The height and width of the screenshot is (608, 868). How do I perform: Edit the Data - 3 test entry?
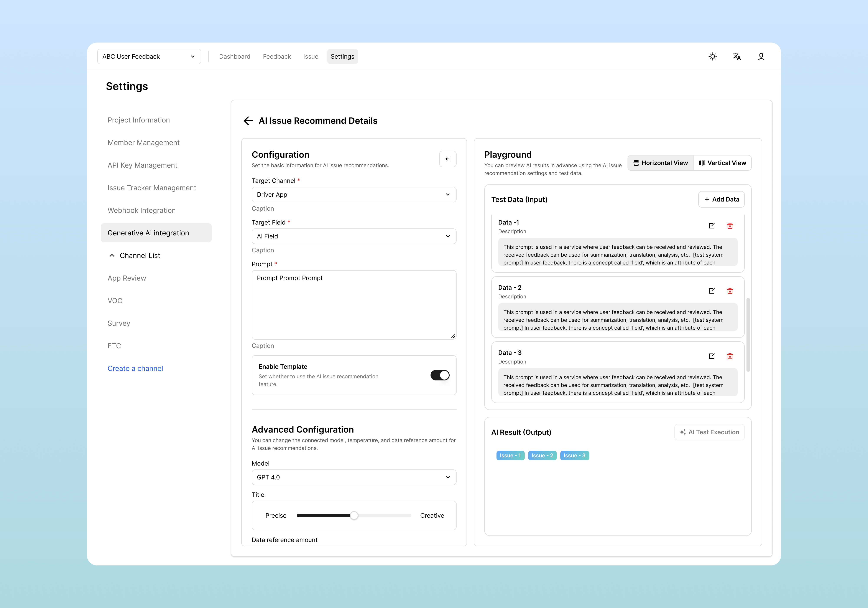click(712, 356)
